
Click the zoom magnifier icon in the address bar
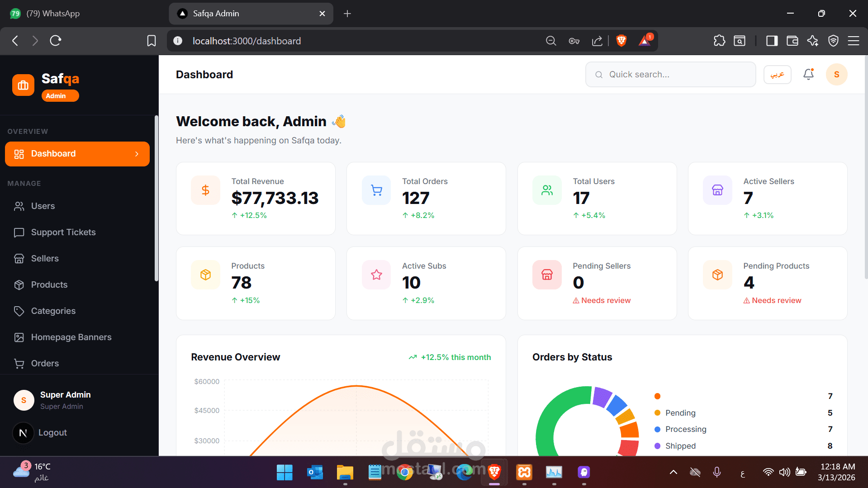point(551,41)
